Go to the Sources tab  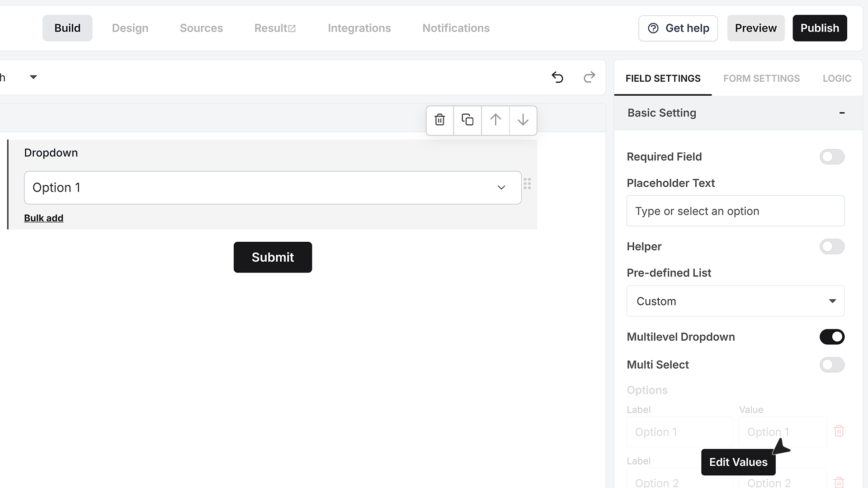(x=201, y=28)
